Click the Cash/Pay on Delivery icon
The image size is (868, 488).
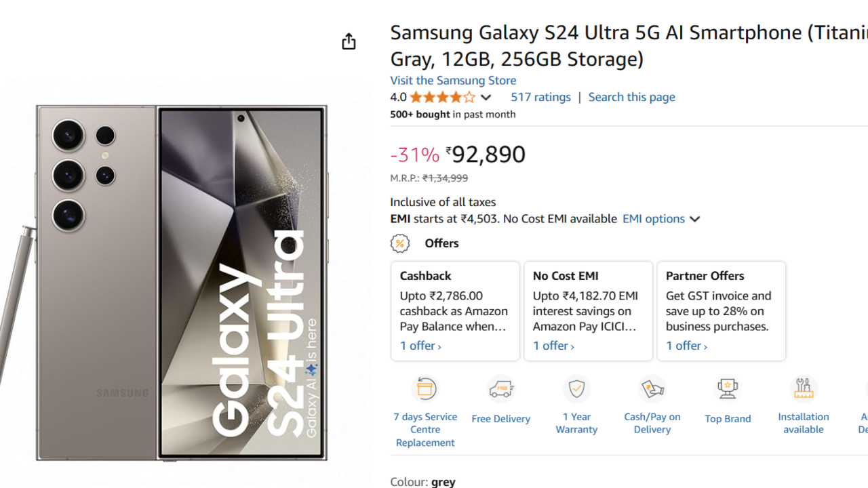pos(652,389)
